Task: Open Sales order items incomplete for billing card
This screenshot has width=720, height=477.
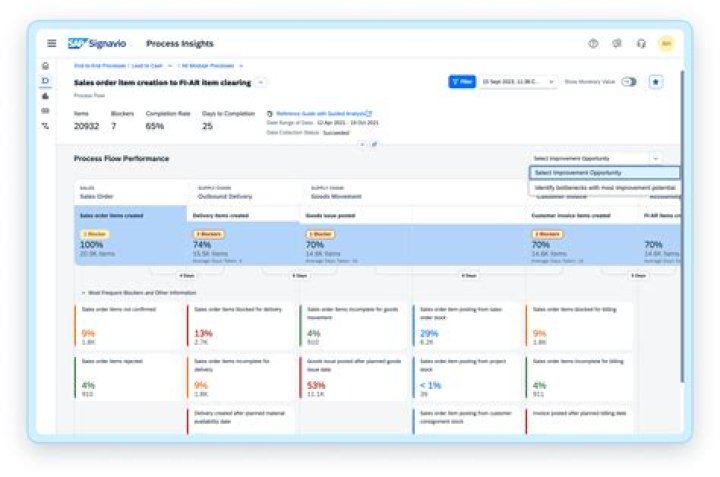Action: 580,376
